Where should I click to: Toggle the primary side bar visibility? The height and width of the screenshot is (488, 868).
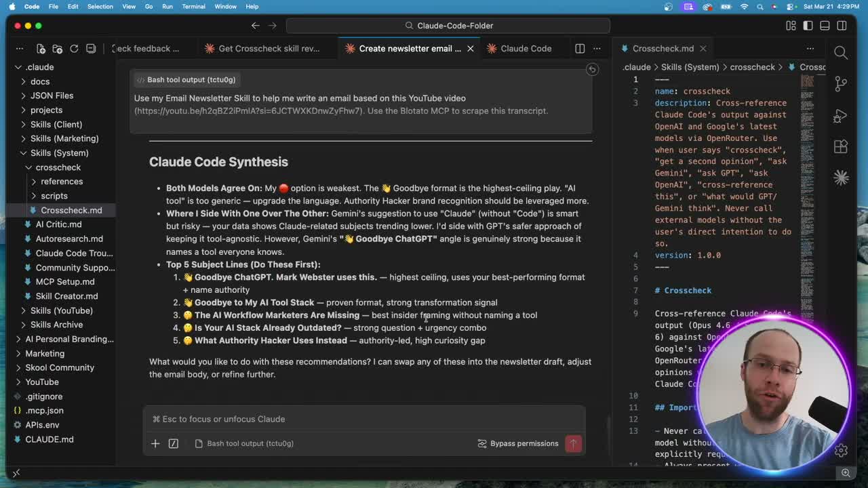808,26
